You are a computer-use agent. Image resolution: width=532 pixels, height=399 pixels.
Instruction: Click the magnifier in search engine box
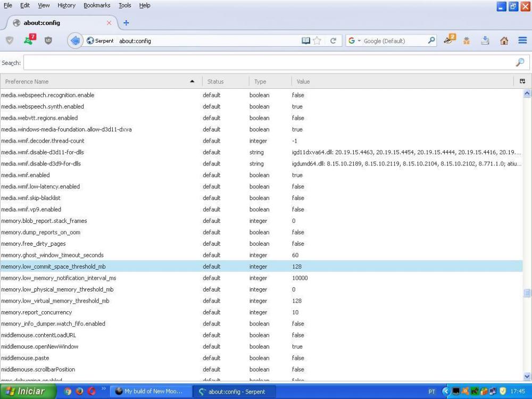[431, 40]
